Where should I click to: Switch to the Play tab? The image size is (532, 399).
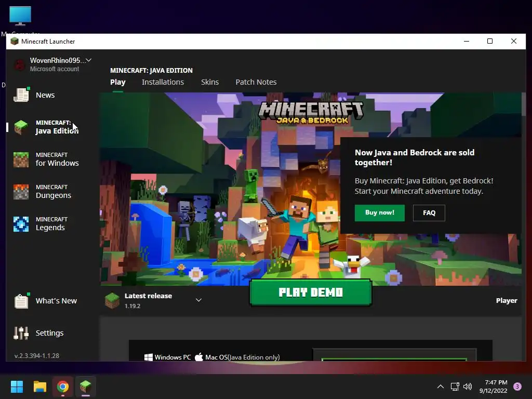coord(118,82)
